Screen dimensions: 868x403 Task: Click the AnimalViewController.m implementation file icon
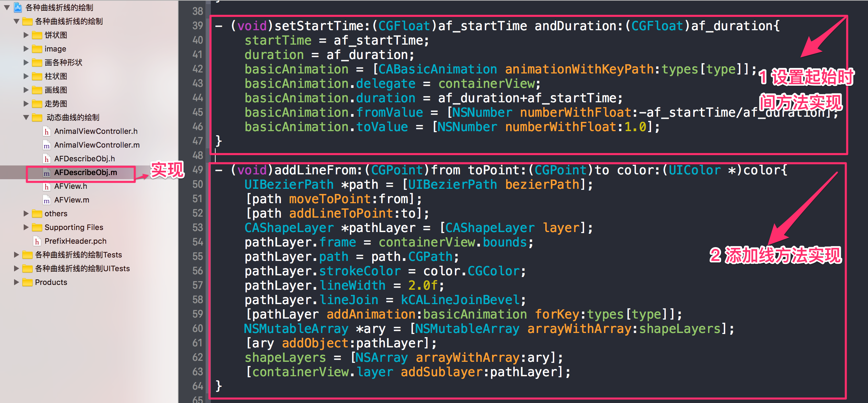pos(47,145)
